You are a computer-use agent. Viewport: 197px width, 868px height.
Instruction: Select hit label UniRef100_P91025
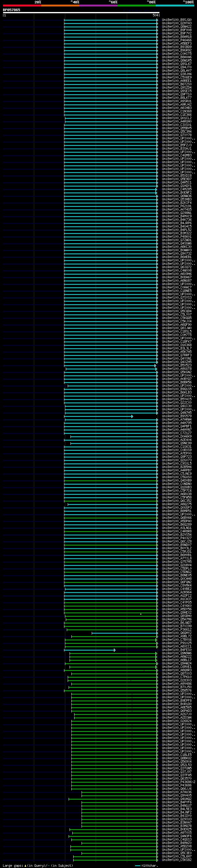176,643
